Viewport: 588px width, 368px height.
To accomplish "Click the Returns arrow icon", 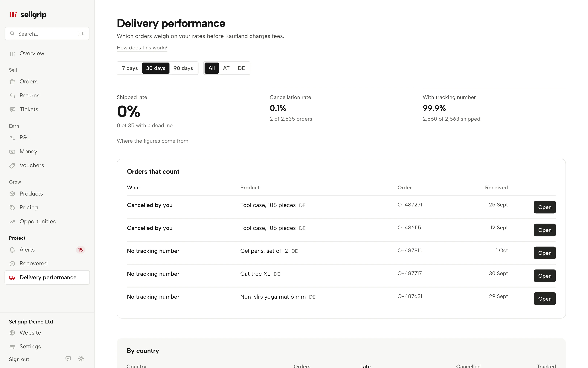I will (x=12, y=96).
